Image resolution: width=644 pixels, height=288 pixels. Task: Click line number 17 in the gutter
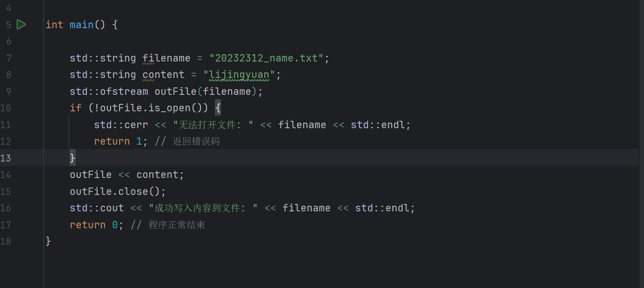(x=6, y=225)
